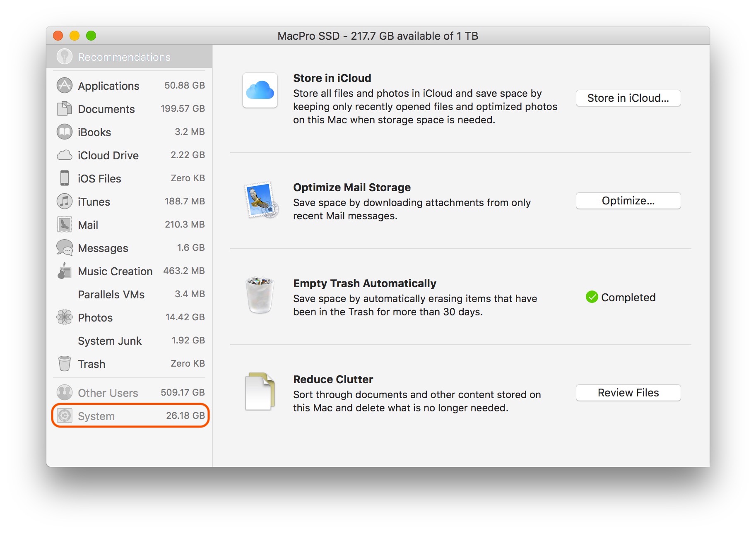Click the System gear icon
Viewport: 756px width, 533px height.
point(64,415)
